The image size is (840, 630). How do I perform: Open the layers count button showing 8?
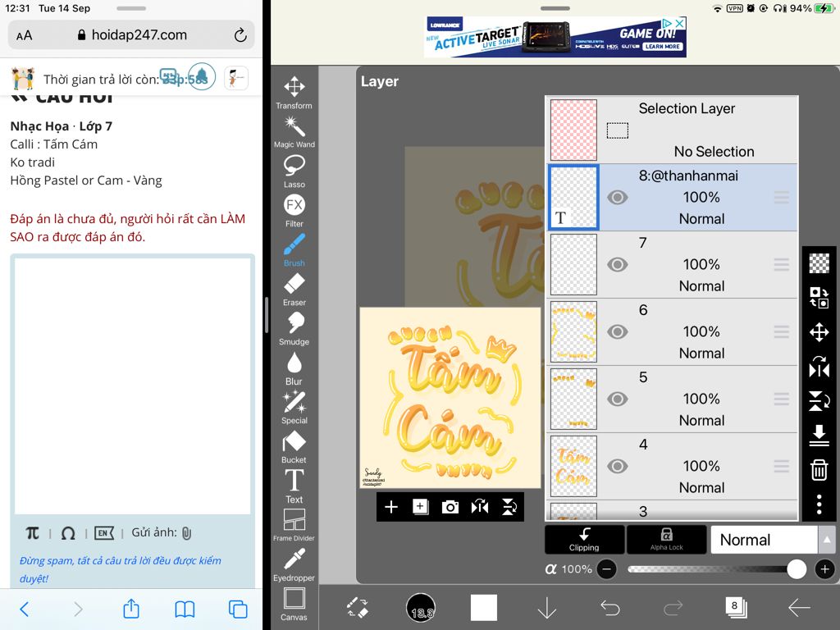[736, 607]
